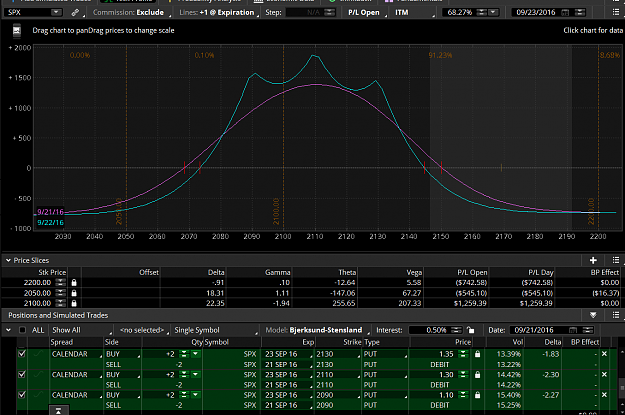
Task: Uncheck the 2110 calendar spread checkbox
Action: tap(22, 374)
